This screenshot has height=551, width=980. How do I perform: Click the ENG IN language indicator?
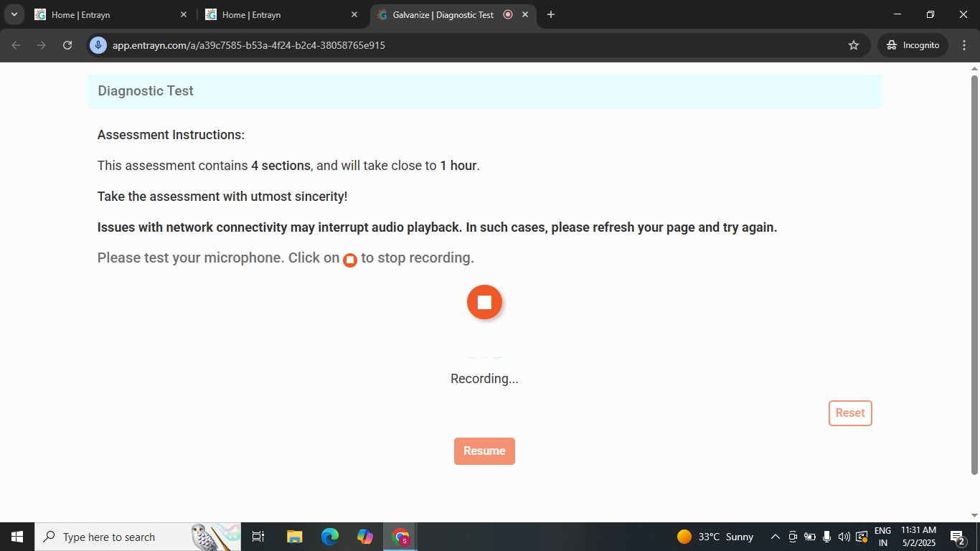click(x=882, y=537)
